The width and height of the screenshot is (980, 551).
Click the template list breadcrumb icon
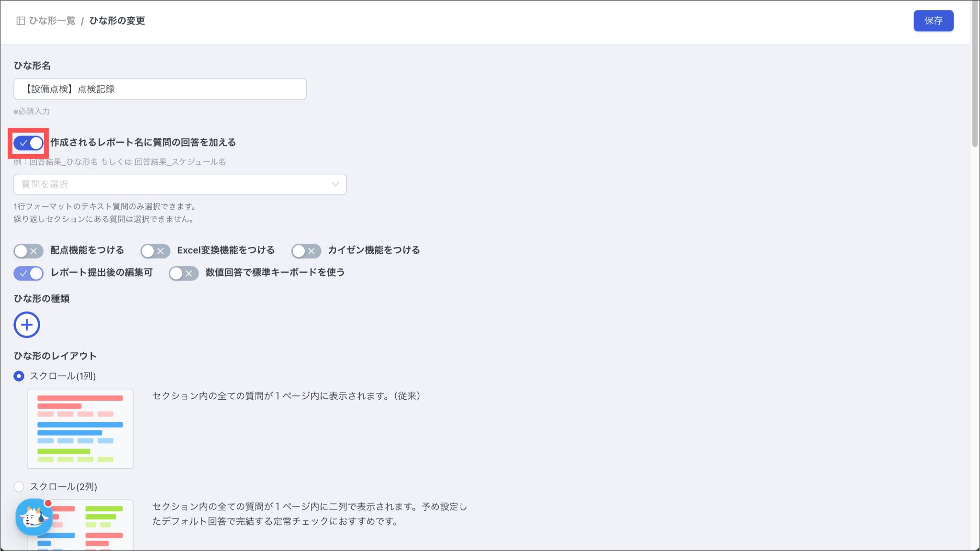click(21, 21)
